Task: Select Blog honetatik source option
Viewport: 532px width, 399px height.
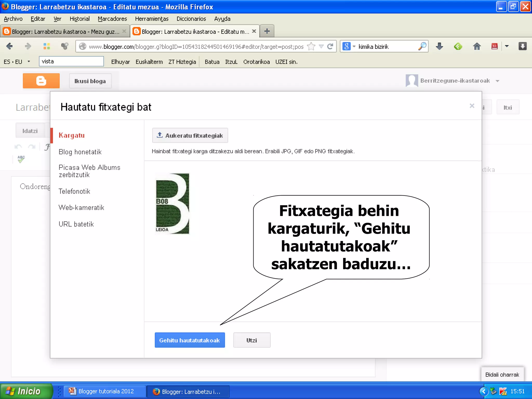Action: [x=80, y=152]
